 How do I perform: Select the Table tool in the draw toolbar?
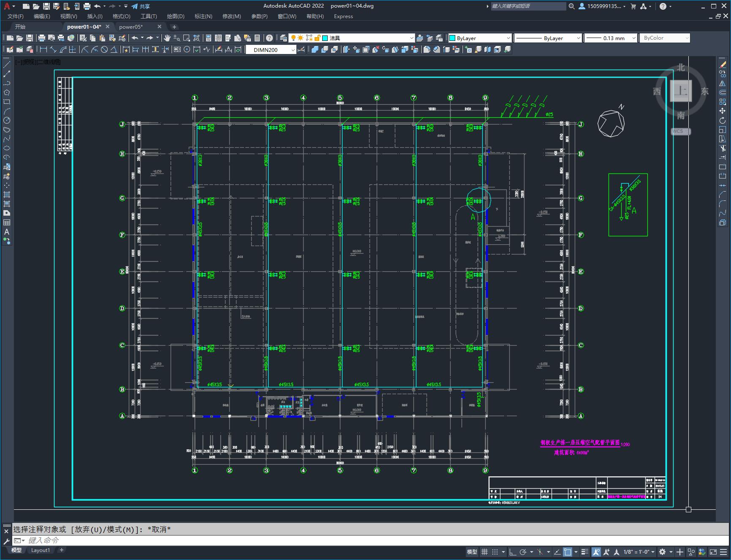(x=7, y=222)
